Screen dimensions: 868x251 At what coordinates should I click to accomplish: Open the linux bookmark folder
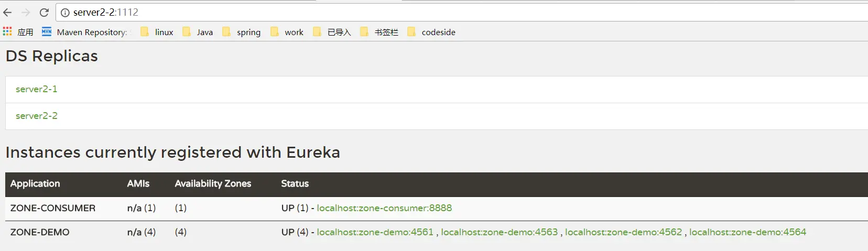point(157,32)
